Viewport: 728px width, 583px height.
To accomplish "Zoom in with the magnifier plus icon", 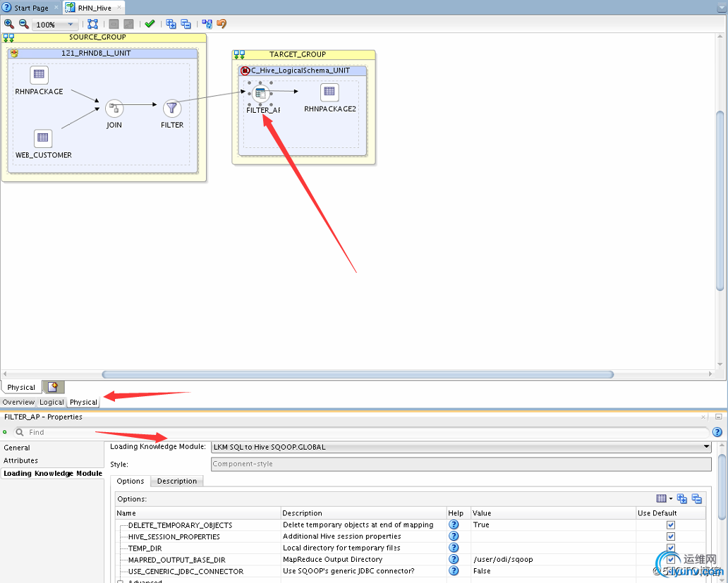I will pos(9,24).
